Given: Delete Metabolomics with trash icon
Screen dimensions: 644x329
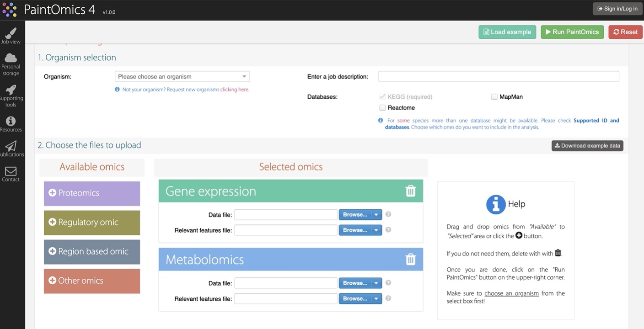Looking at the screenshot, I should pos(411,260).
